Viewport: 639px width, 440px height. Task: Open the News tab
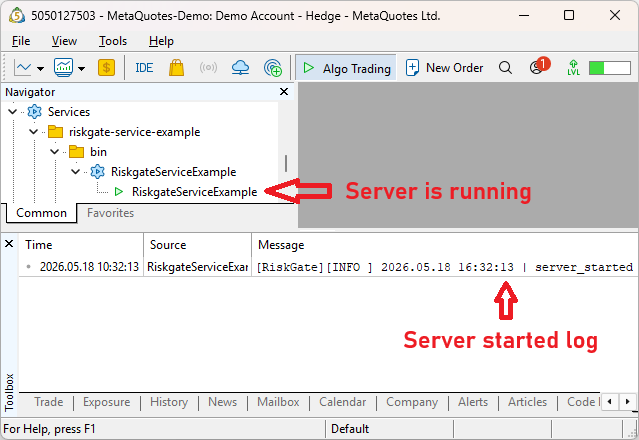(x=223, y=402)
